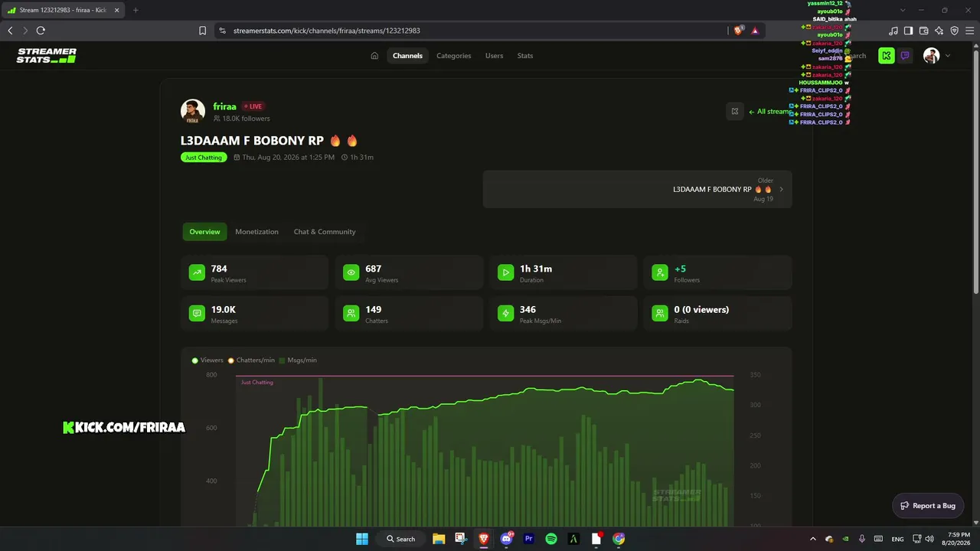Screen dimensions: 980x551
Task: Open the older L3DAAAM F BOBONY RP stream card
Action: coord(637,189)
